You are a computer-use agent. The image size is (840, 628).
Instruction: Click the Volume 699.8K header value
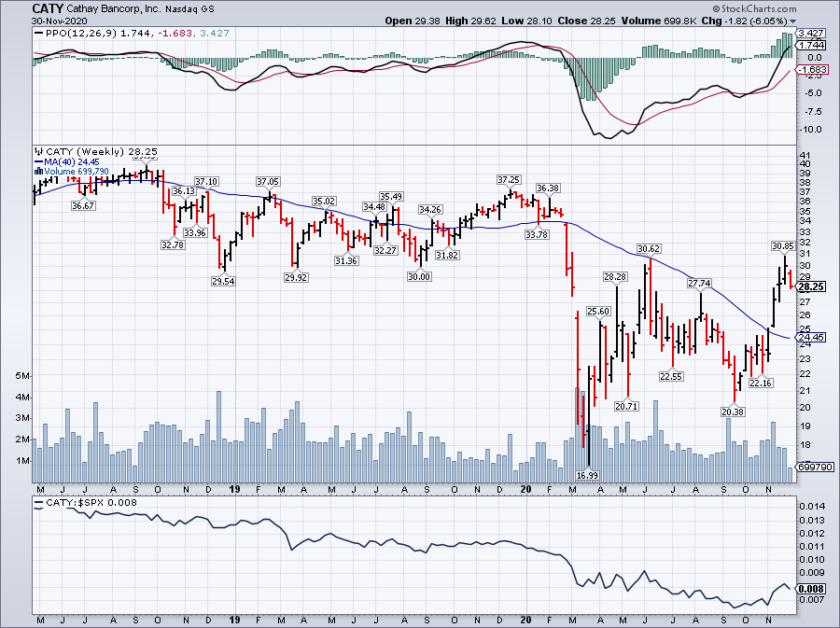click(x=658, y=21)
